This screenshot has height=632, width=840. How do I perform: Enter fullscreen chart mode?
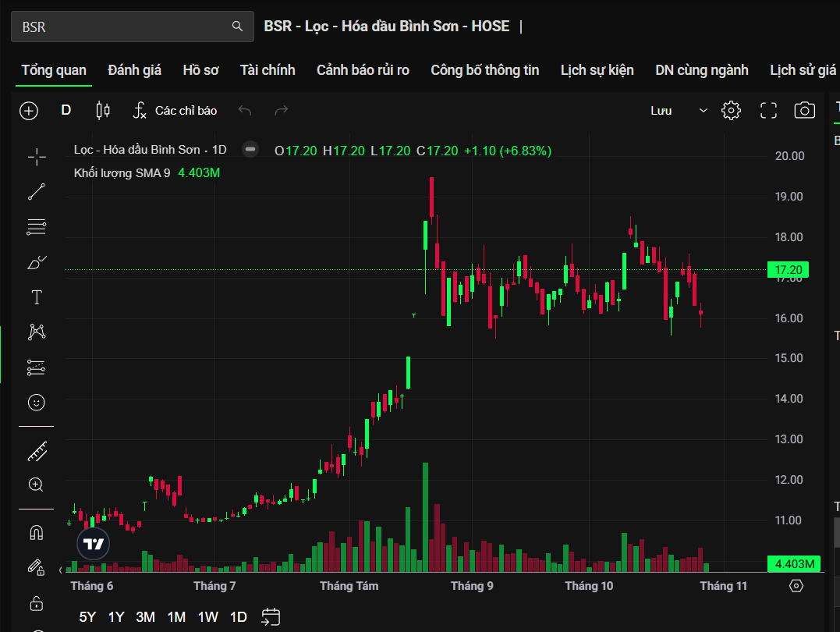pos(768,111)
